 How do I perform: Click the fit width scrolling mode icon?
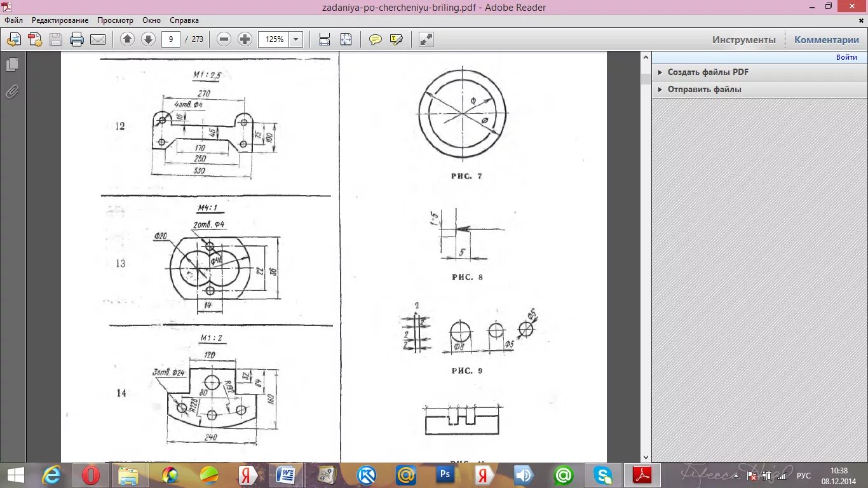[325, 39]
